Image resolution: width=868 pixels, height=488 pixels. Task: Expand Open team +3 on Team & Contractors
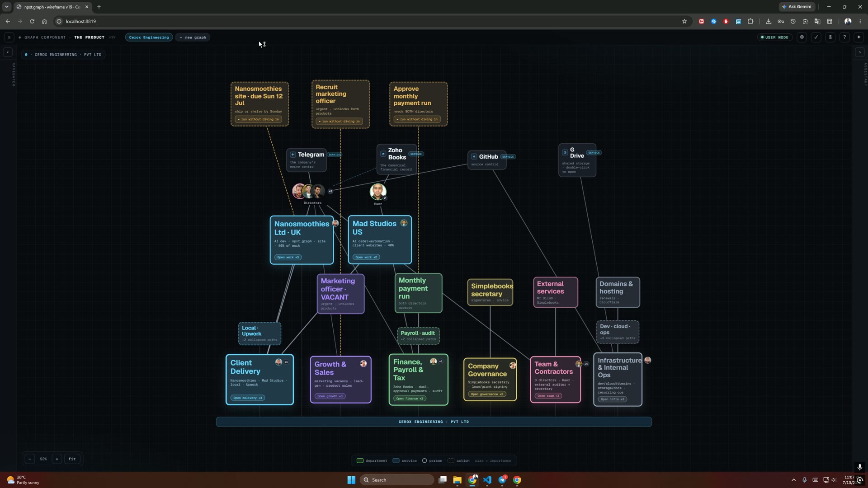[x=548, y=396]
